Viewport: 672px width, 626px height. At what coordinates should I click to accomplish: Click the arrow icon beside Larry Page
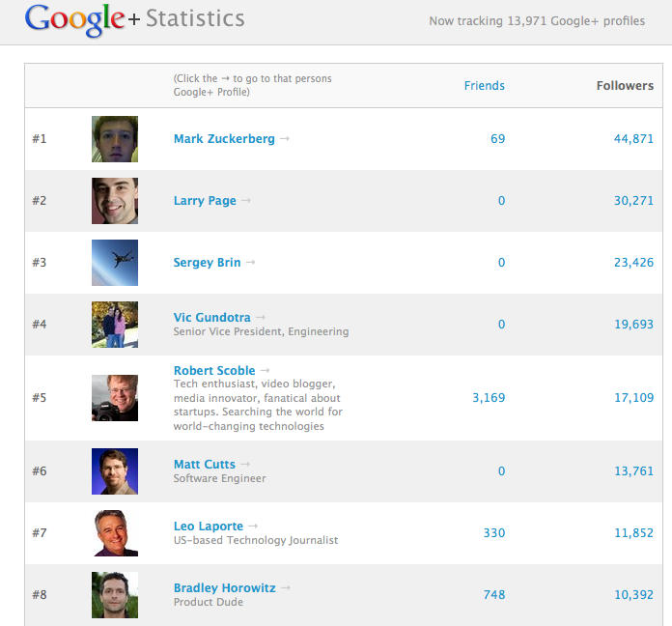[x=246, y=201]
